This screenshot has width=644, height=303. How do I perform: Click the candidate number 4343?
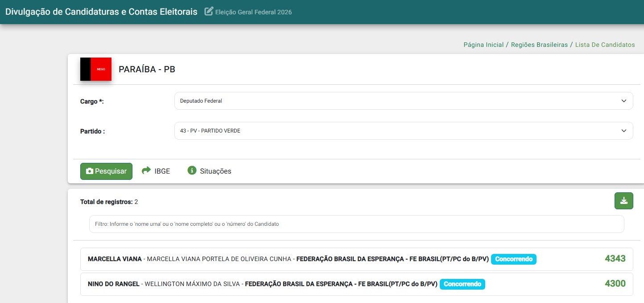point(615,258)
